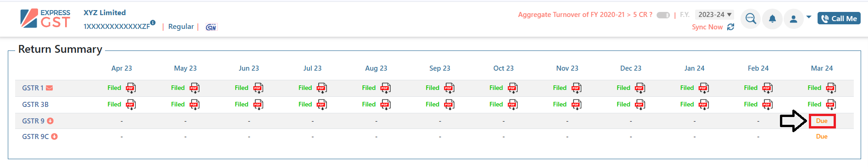This screenshot has width=868, height=167.
Task: Open the GSTR 1 PDF for Apr 23
Action: pos(131,88)
